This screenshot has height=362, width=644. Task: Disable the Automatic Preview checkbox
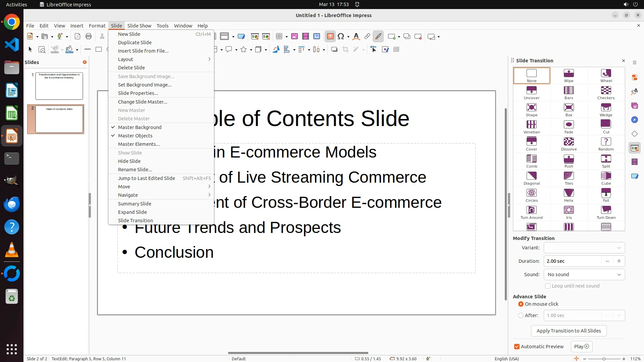[x=517, y=347]
